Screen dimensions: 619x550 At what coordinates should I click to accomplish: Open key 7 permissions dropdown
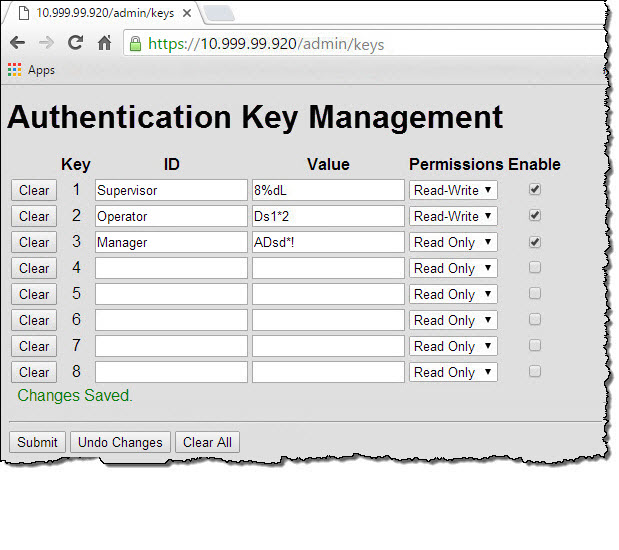point(453,346)
